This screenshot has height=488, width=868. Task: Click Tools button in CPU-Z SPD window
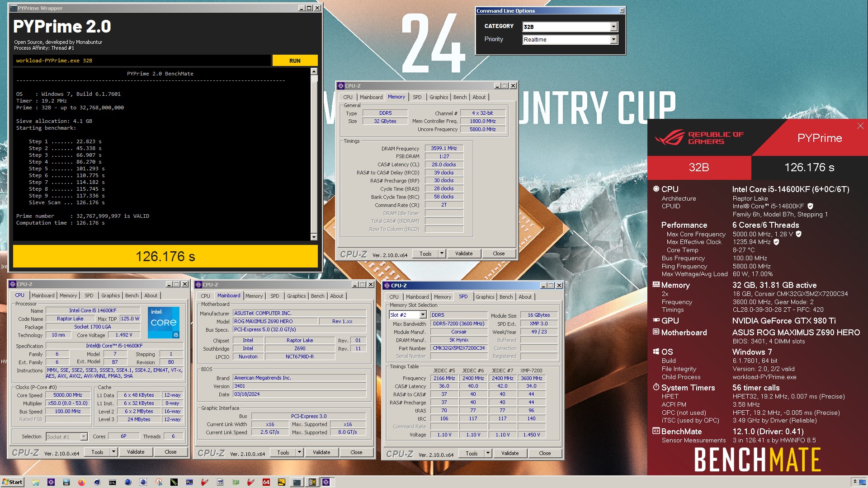pyautogui.click(x=472, y=453)
